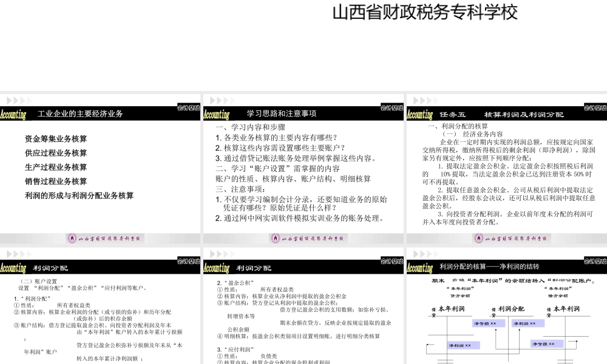Click the yellow Accounting logo on slide two
The image size is (607, 364).
click(x=217, y=113)
